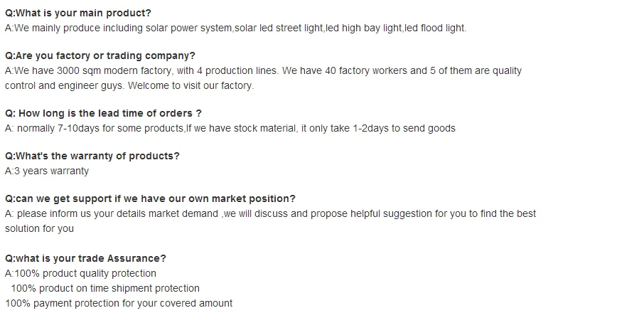Click the "on time shipment protection" line
Screen dimensions: 644x313
105,288
